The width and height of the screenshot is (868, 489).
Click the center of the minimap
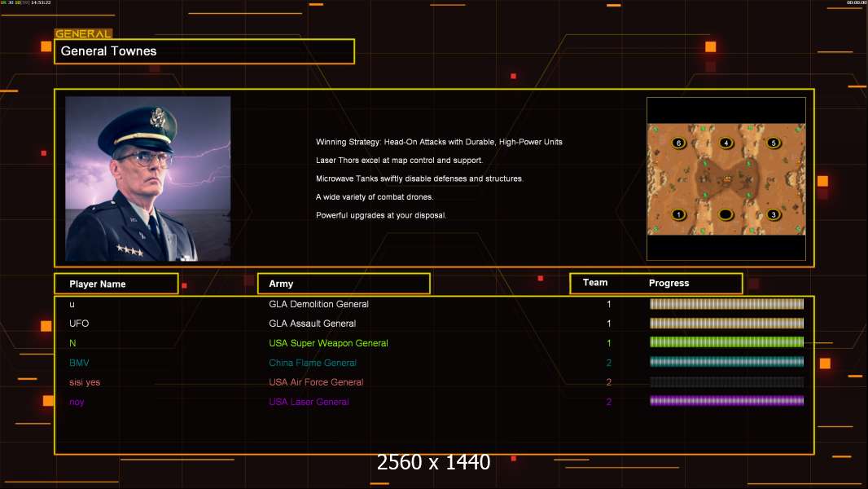tap(726, 178)
